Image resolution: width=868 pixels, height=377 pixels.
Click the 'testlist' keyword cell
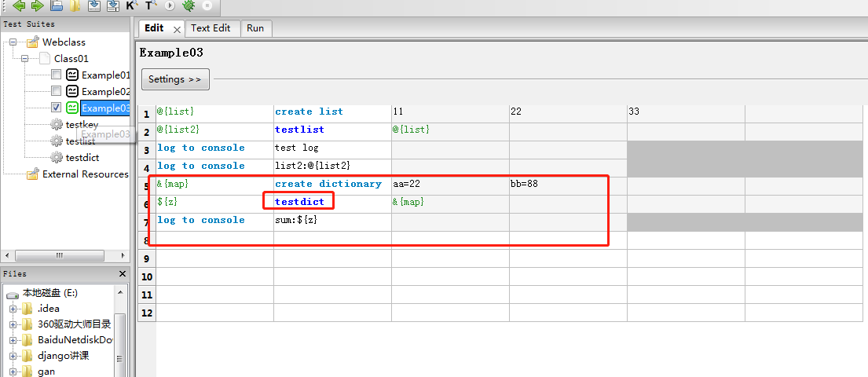(333, 130)
